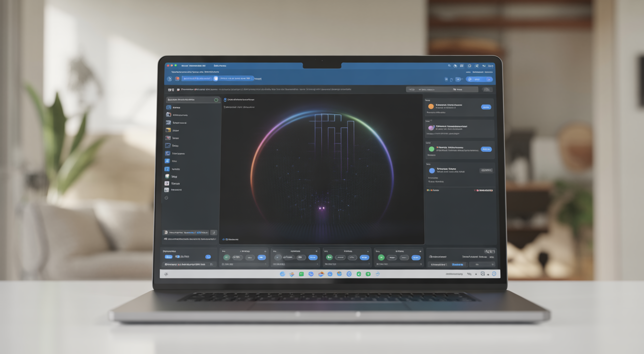Toggle the gray round button in second control panel
Screen dimensions: 644x354
278,257
